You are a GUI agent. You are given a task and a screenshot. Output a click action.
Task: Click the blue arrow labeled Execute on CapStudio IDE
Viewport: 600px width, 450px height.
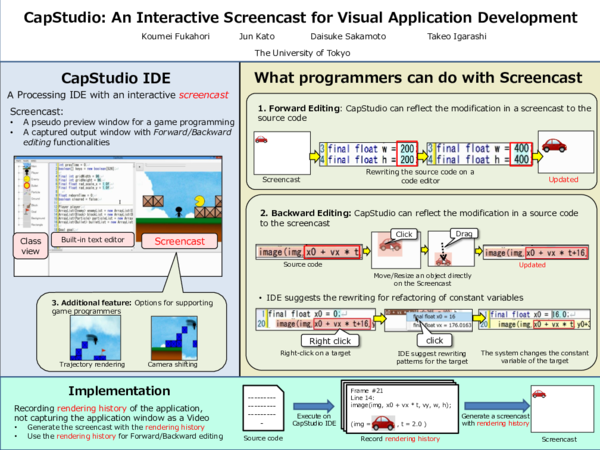[x=314, y=406]
